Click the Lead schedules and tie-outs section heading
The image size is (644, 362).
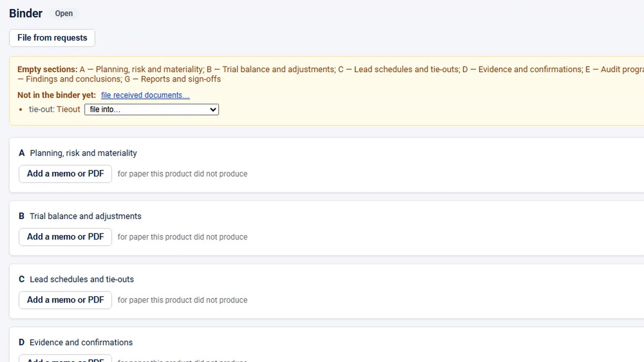82,279
